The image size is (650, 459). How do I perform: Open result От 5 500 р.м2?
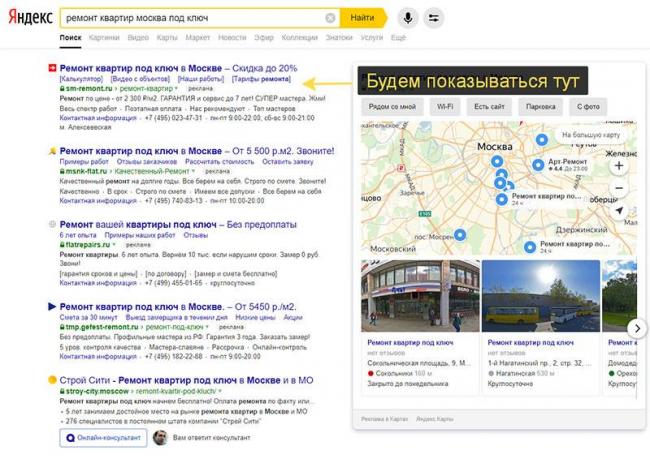[197, 151]
